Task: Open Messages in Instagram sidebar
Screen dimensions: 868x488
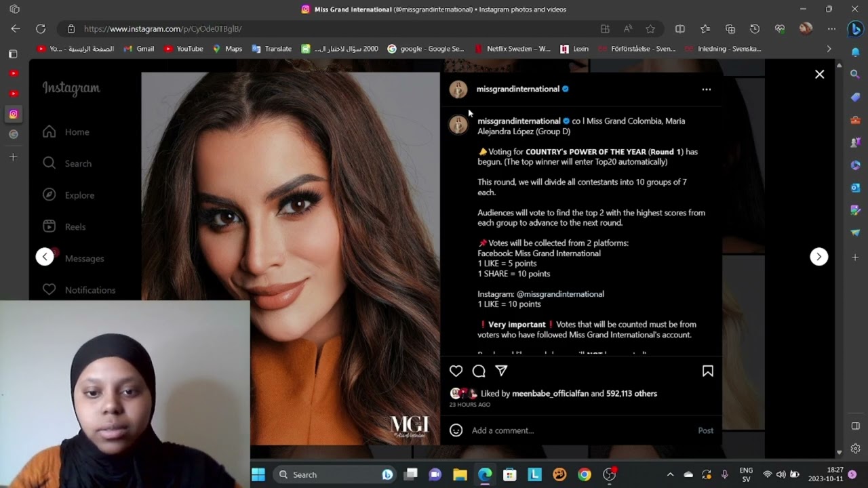Action: (x=73, y=258)
